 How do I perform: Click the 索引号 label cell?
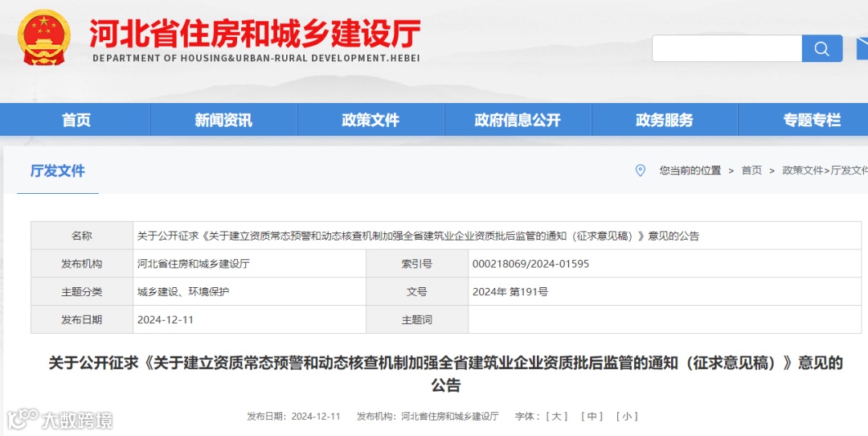click(x=417, y=264)
